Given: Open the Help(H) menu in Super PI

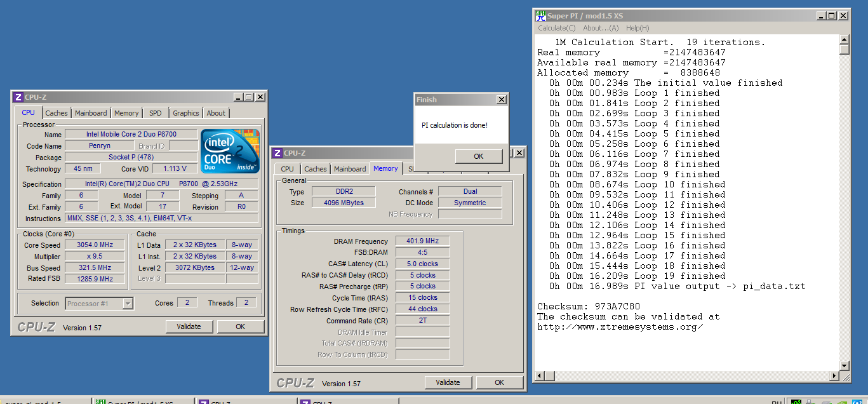Looking at the screenshot, I should point(638,28).
